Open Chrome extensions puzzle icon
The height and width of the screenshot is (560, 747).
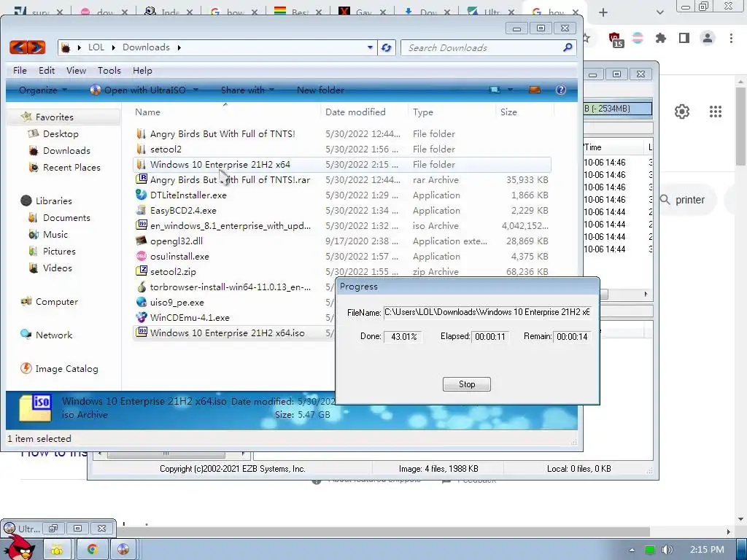[x=661, y=38]
